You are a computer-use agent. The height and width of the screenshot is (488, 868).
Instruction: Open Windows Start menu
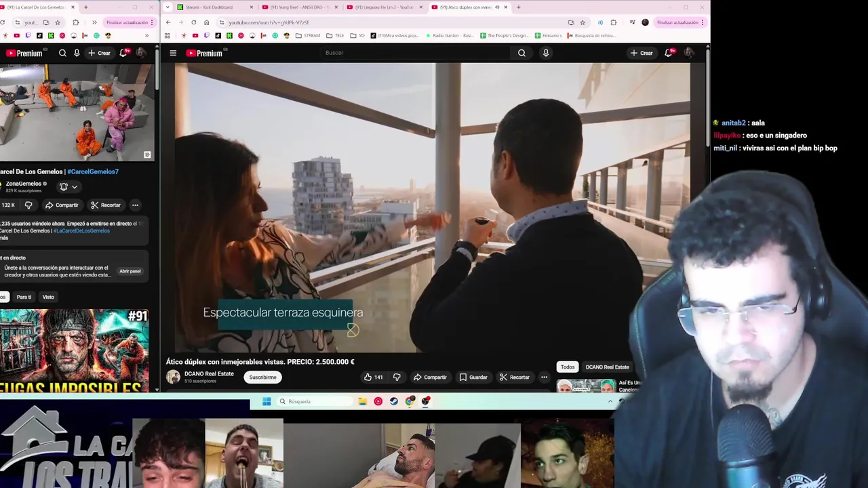267,401
